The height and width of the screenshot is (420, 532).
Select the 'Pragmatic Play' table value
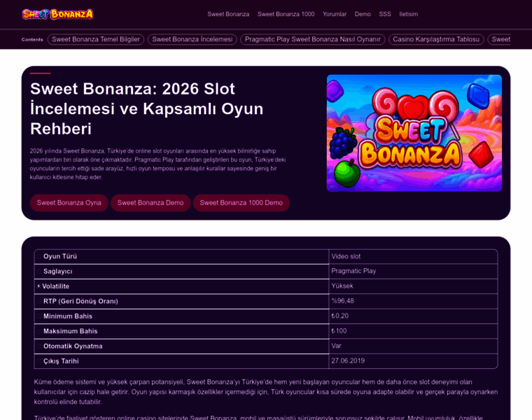pyautogui.click(x=353, y=271)
